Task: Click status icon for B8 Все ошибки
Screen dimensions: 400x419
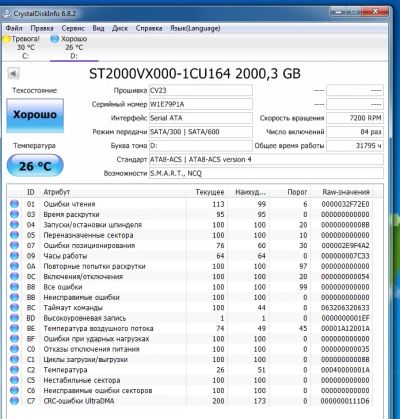Action: click(x=14, y=287)
